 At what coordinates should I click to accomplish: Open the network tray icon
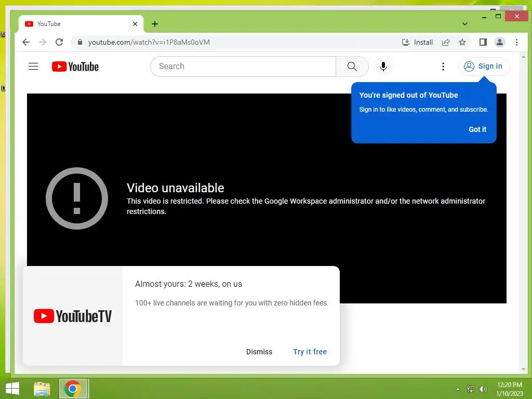point(470,389)
